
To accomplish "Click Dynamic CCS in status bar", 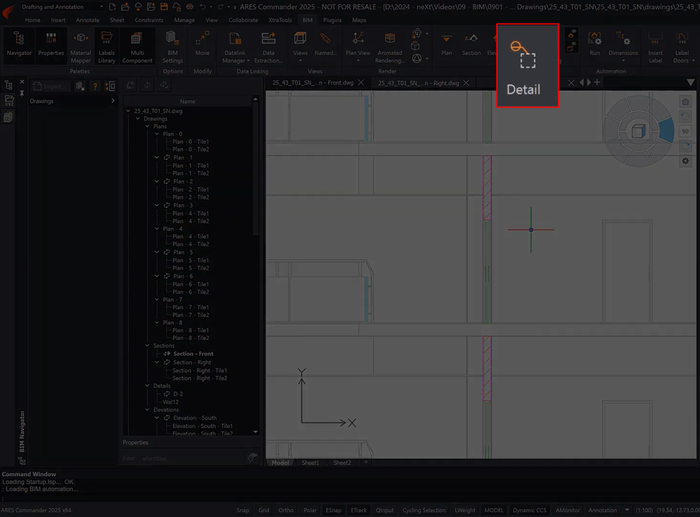I will [x=529, y=510].
